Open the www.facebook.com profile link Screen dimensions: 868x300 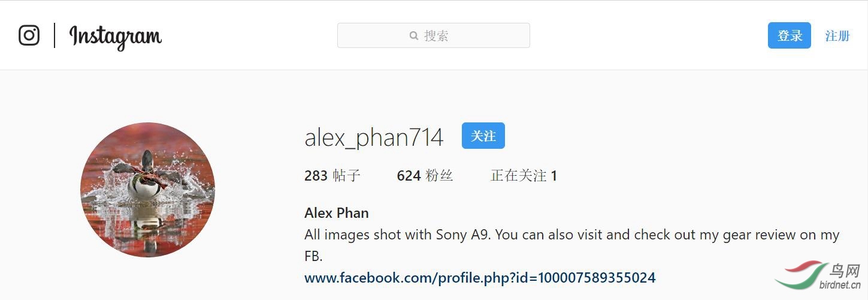point(480,278)
